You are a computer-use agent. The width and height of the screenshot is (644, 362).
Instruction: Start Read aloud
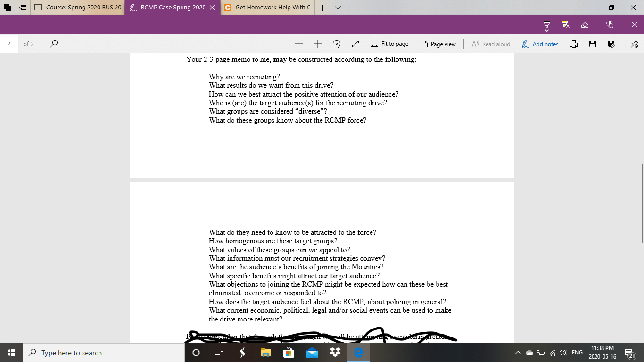coord(491,44)
